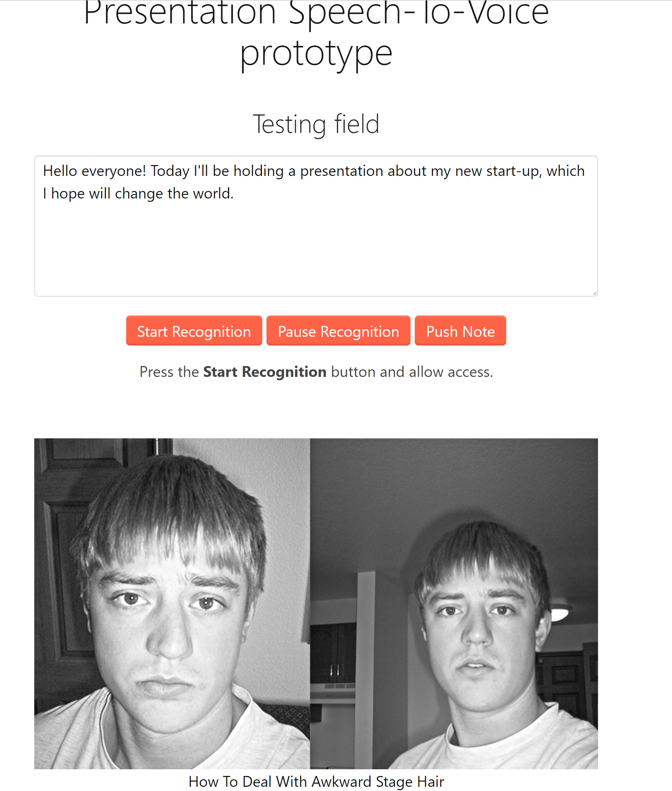Click the word "presentation" in the text field

[342, 171]
